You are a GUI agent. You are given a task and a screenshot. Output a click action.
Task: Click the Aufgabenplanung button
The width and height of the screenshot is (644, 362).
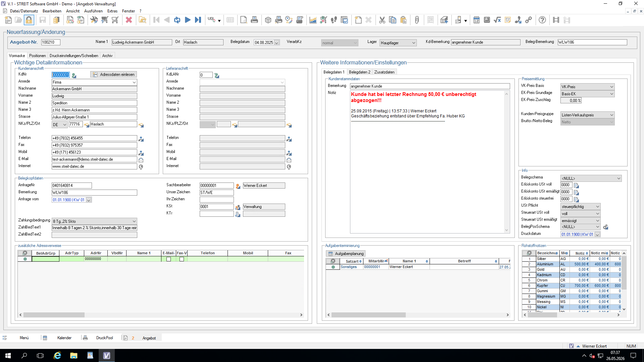[346, 254]
